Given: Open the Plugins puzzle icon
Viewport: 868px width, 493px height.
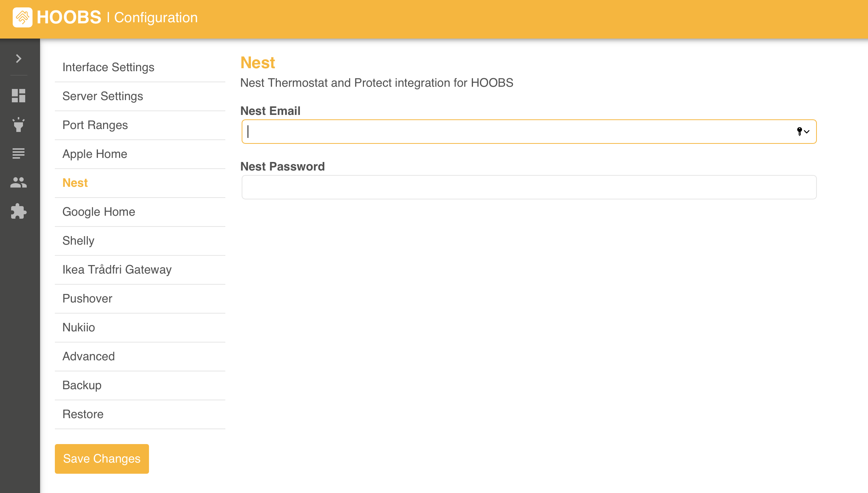Looking at the screenshot, I should coord(19,212).
